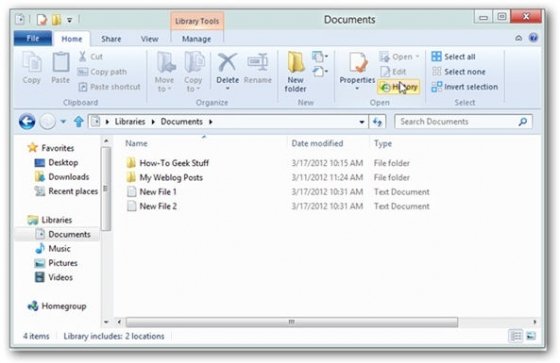Click the Forward navigation arrow
This screenshot has width=560, height=363.
(48, 122)
